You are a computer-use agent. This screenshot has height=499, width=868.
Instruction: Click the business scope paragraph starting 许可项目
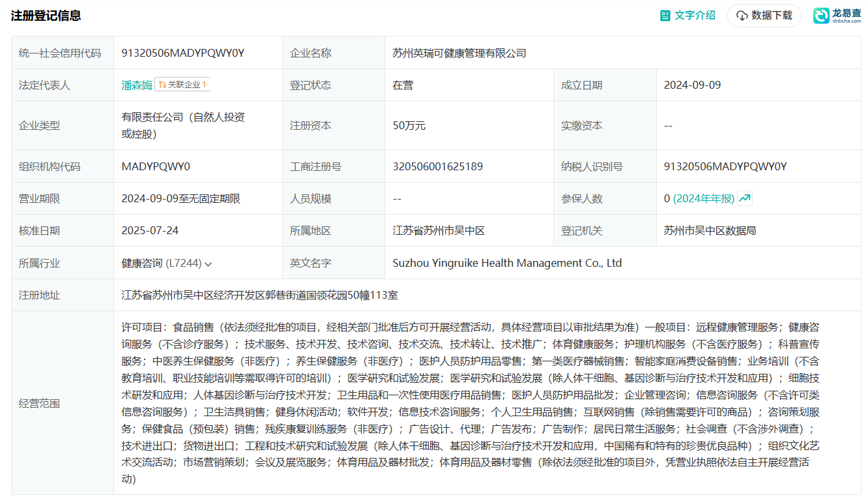[x=470, y=403]
